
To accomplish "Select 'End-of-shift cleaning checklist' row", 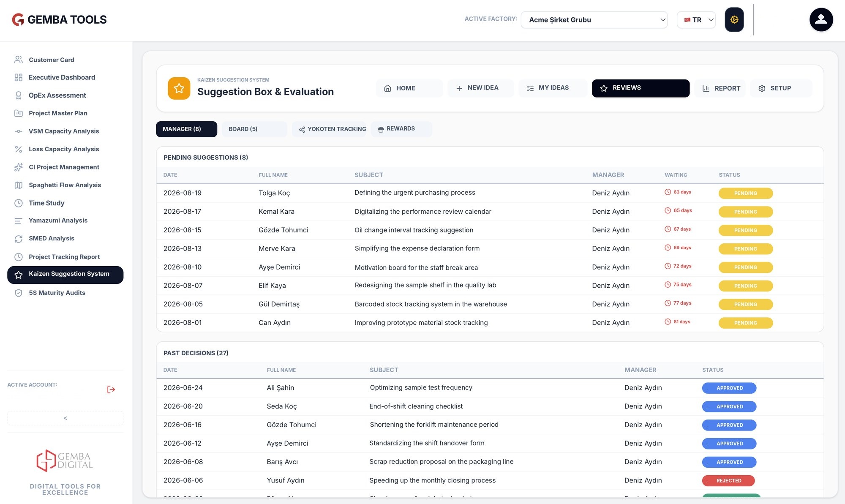I will coord(490,406).
